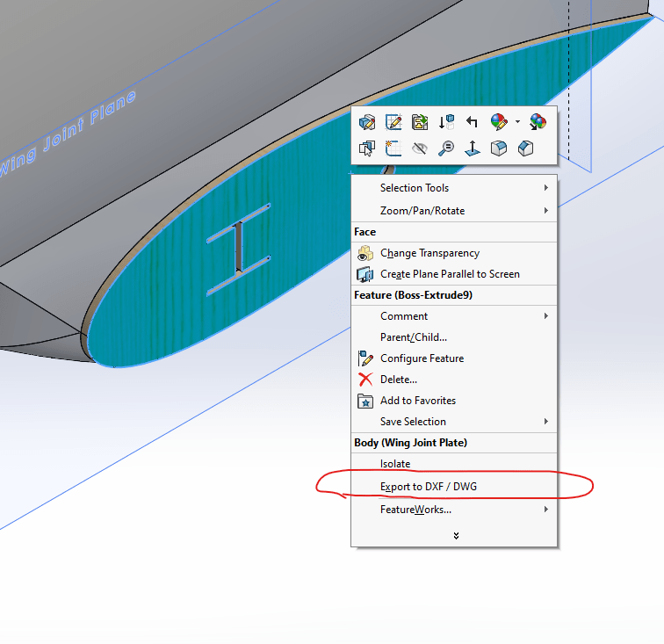664x644 pixels.
Task: Click the Zoom to Selection magnifier
Action: point(446,148)
